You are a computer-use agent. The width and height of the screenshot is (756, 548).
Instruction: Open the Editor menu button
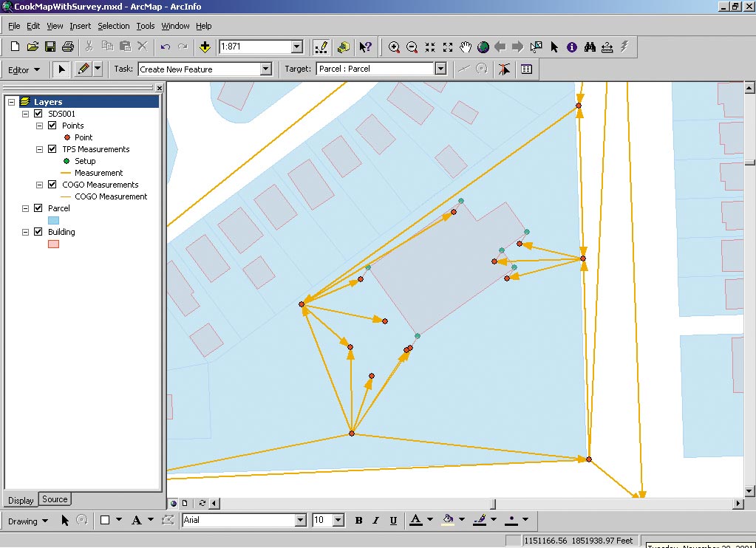(x=23, y=70)
